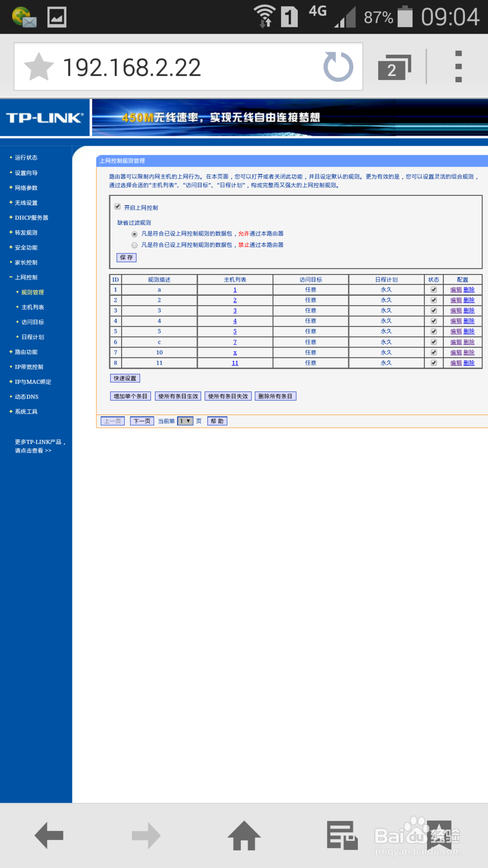488x868 pixels.
Task: Toggle status checkbox for rule ID 5
Action: coord(434,331)
